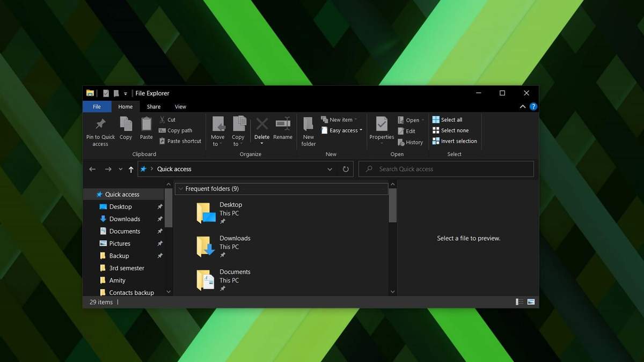Click Pin to Quick access icon

click(100, 124)
